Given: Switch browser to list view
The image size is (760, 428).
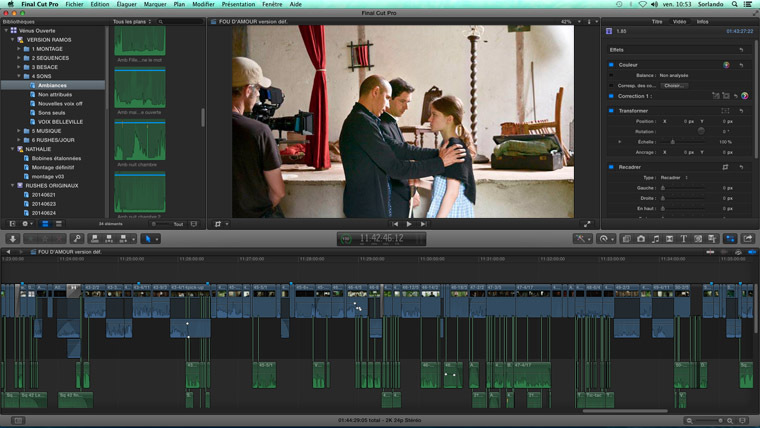Looking at the screenshot, I should tap(58, 224).
